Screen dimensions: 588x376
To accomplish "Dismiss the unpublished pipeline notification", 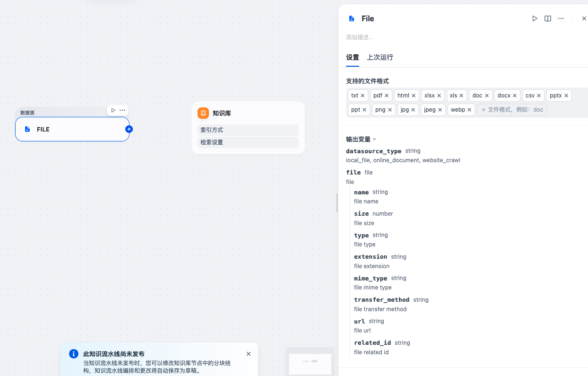I will coord(248,353).
